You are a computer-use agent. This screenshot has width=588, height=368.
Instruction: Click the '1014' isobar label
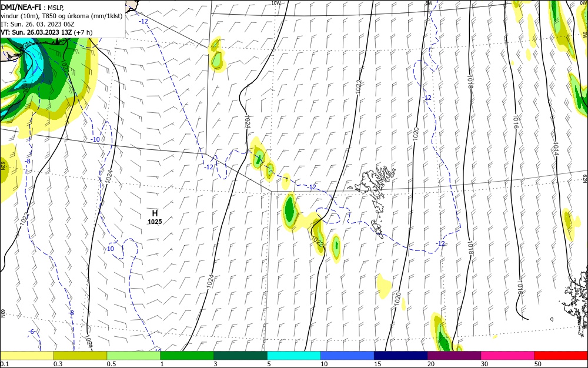(x=556, y=149)
